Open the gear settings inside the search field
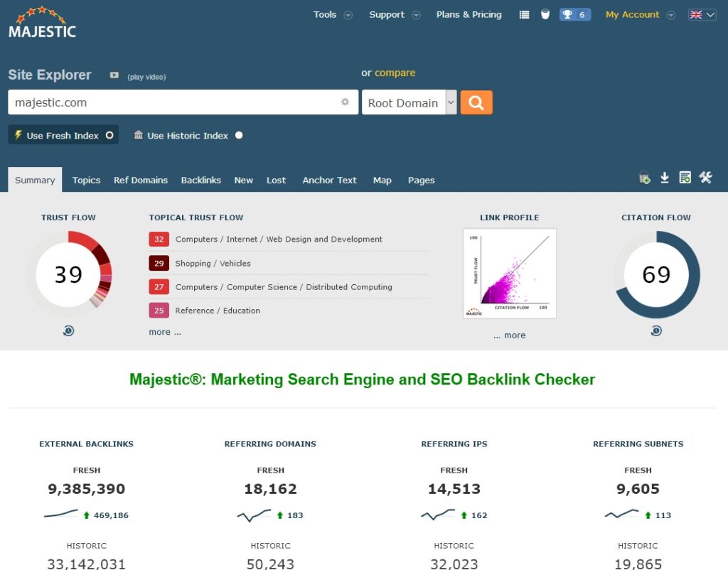The height and width of the screenshot is (570, 728). click(x=345, y=102)
